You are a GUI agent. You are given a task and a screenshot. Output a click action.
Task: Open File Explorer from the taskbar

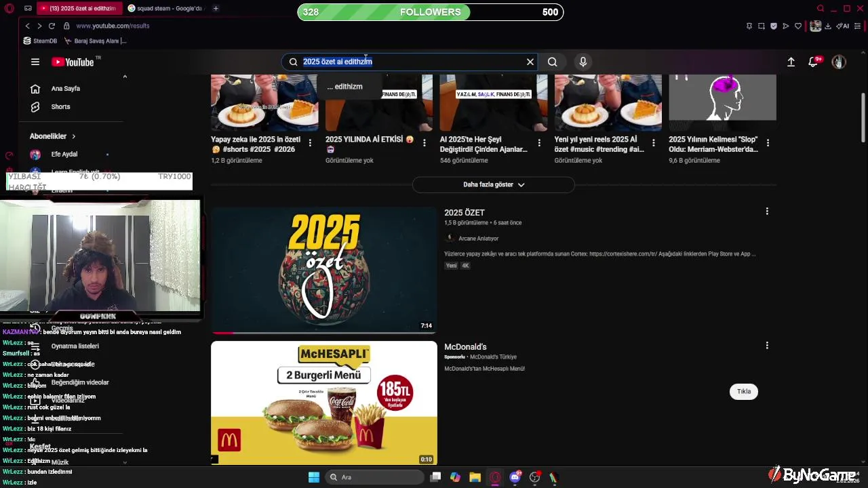click(x=475, y=477)
